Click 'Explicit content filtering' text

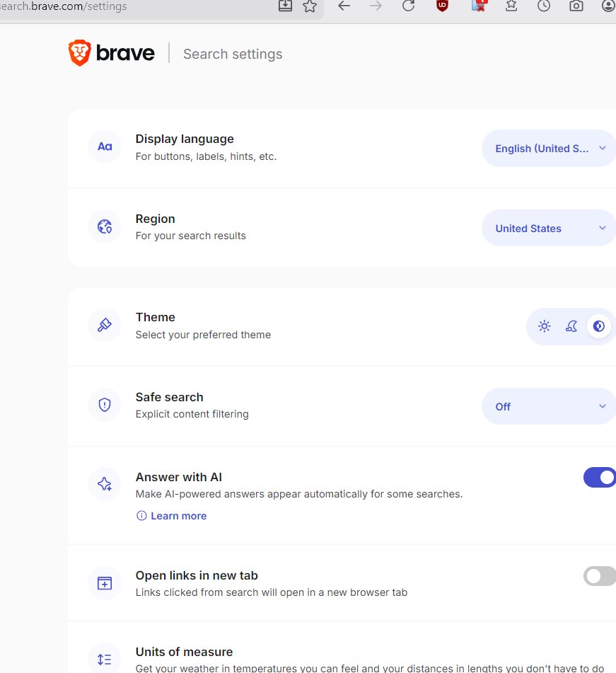[192, 414]
